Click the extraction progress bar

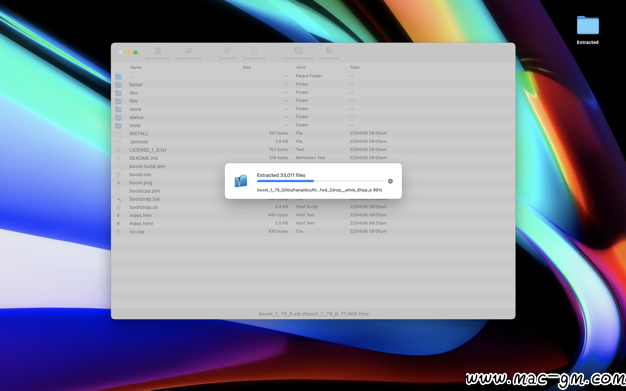tap(320, 181)
